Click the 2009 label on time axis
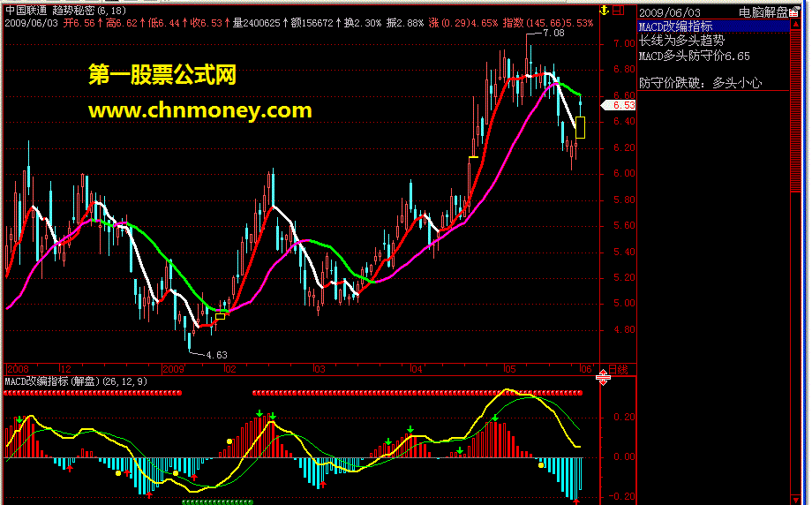 click(x=173, y=369)
